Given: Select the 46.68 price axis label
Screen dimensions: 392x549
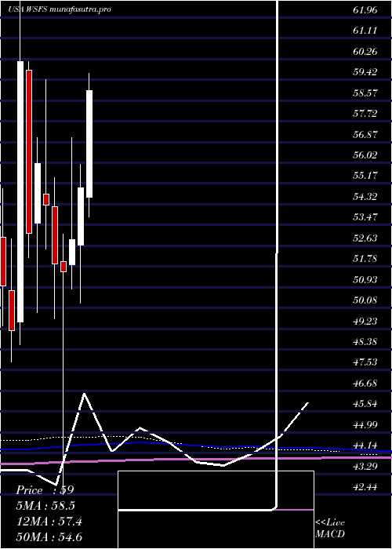Looking at the screenshot, I should 365,384.
